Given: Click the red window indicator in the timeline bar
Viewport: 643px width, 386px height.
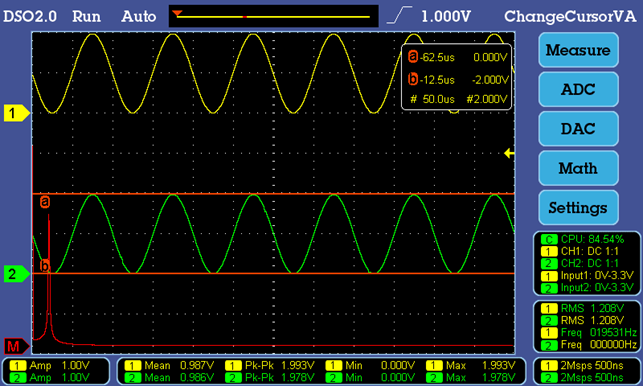Looking at the screenshot, I should point(245,17).
